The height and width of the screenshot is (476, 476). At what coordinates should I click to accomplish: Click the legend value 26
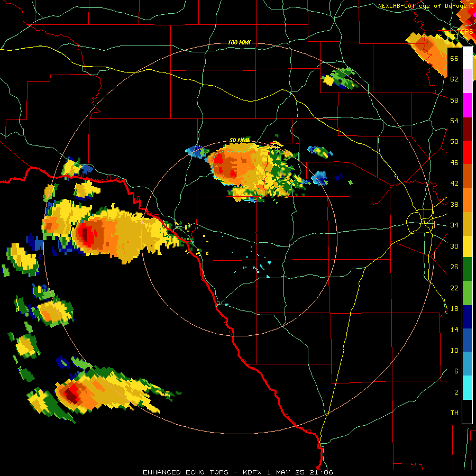[x=454, y=267]
